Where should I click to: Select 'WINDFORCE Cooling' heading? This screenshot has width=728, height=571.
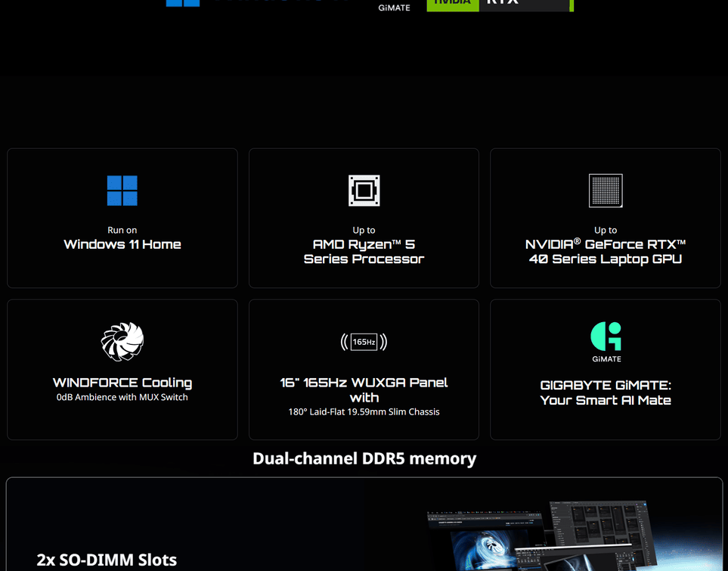point(122,383)
